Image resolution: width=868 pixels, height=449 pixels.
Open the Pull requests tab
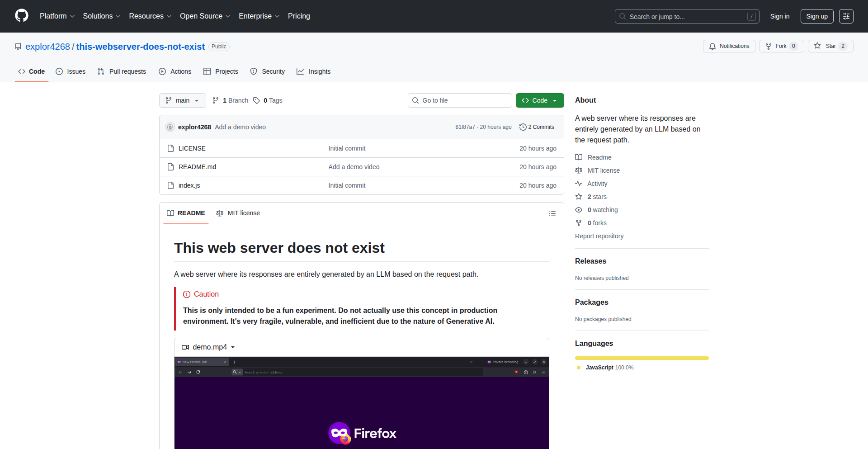[x=122, y=71]
